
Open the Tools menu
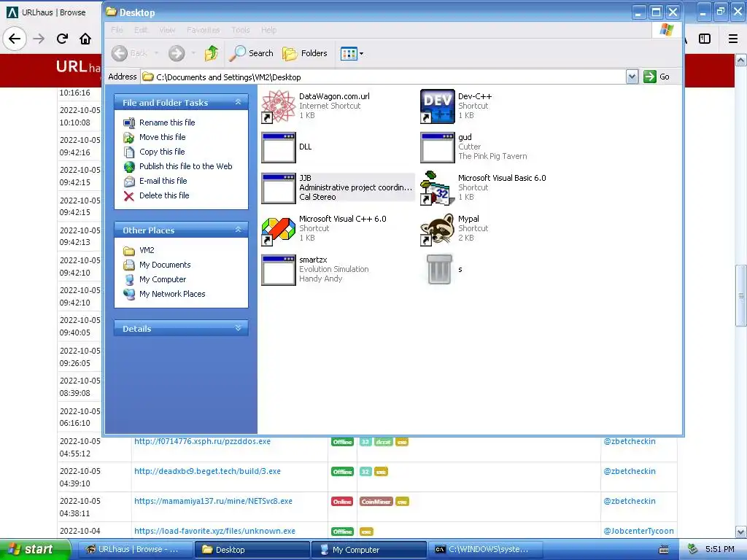point(241,30)
